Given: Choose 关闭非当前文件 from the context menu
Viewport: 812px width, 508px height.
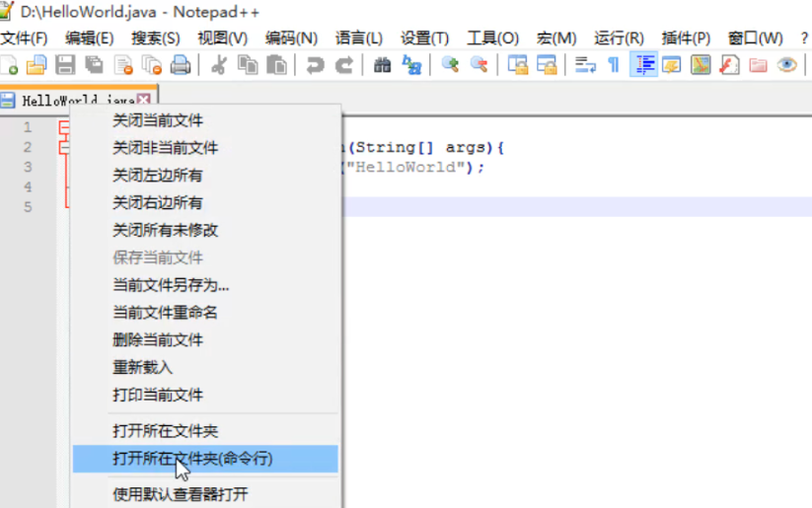Looking at the screenshot, I should pyautogui.click(x=205, y=148).
